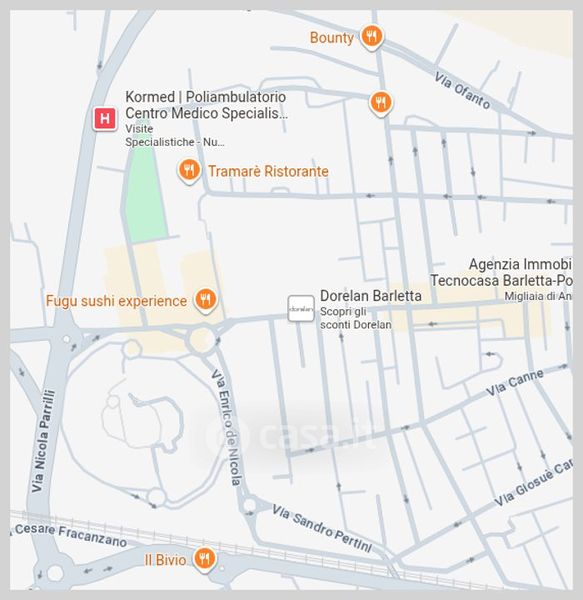This screenshot has height=600, width=583.
Task: Click the Il Bivio text label
Action: coord(165,560)
